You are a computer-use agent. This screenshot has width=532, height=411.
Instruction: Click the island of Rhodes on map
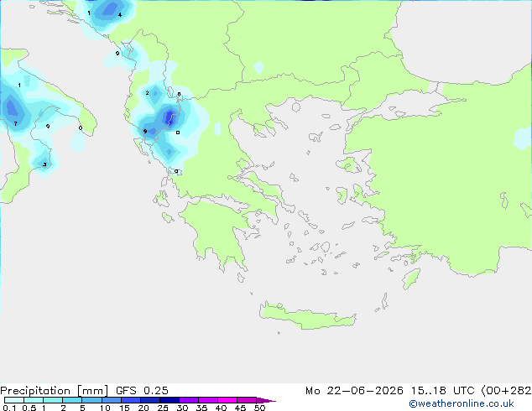point(411,278)
